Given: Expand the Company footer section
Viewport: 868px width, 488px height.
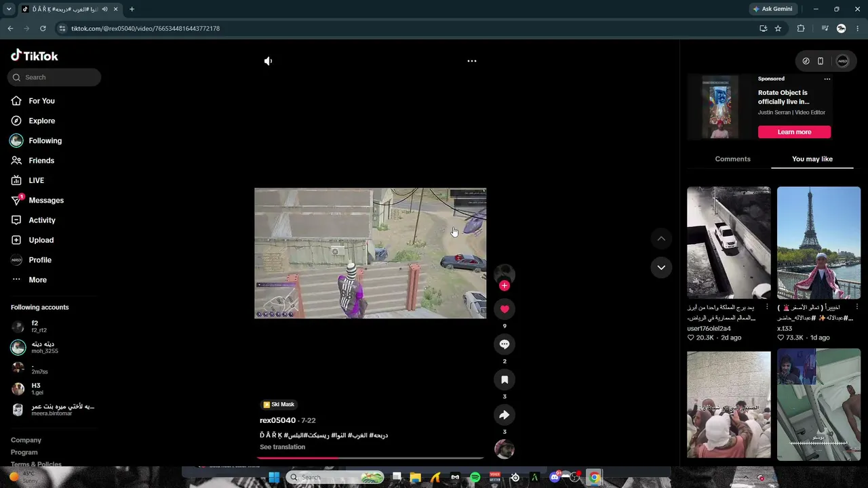Looking at the screenshot, I should (26, 440).
